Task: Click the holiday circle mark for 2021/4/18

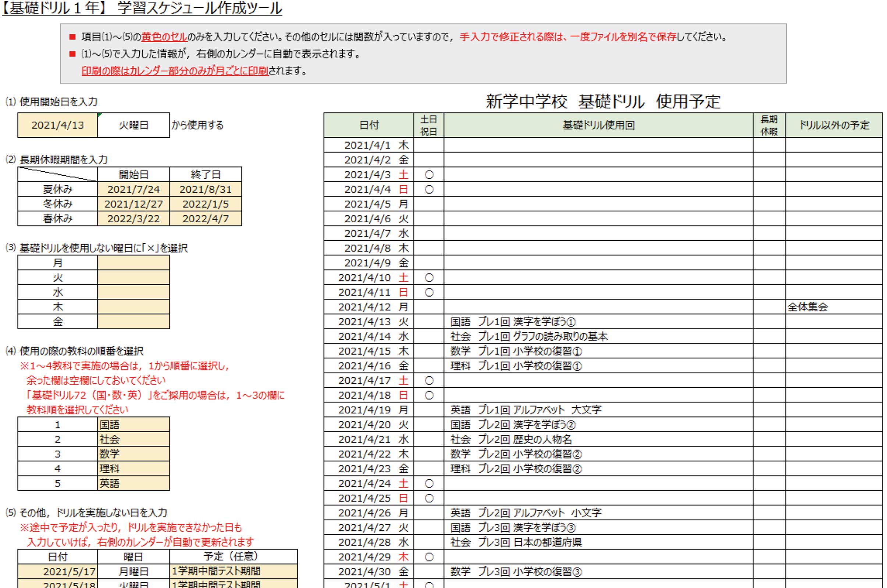Action: [x=429, y=395]
